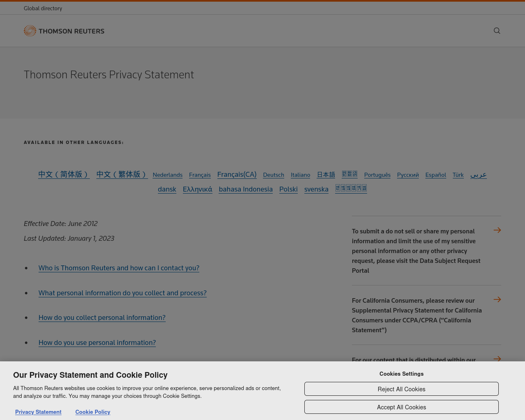Open 'What personal information do you collect' link
Viewport: 525px width, 420px height.
tap(123, 293)
